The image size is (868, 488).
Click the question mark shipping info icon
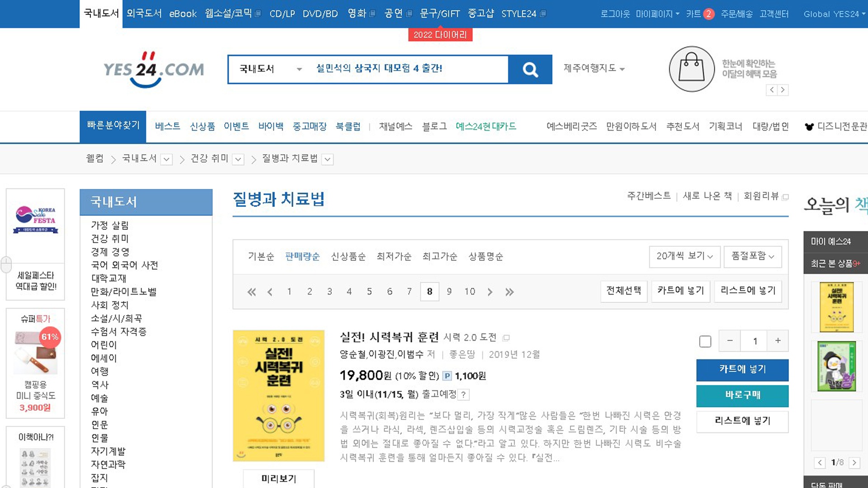(463, 394)
